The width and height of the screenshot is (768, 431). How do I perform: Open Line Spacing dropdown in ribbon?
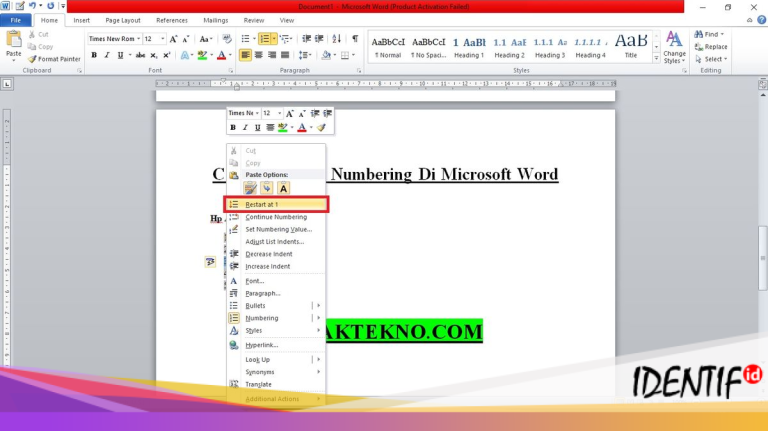305,55
